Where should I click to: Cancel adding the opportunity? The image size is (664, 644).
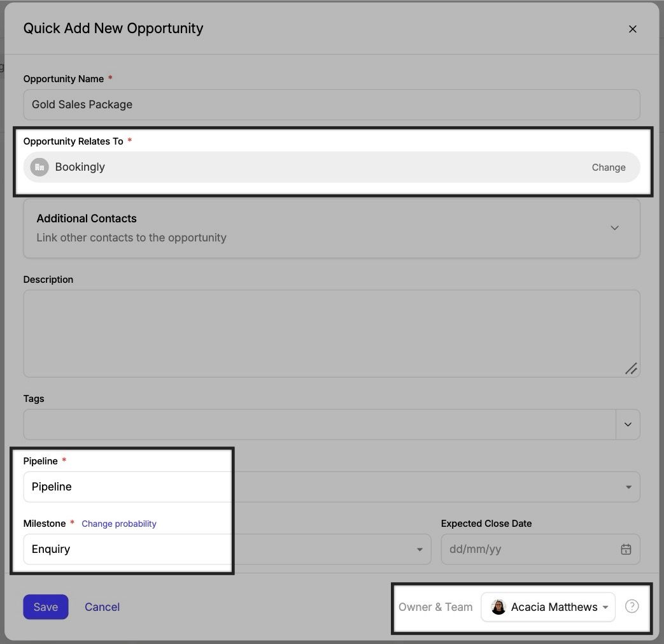pyautogui.click(x=102, y=606)
